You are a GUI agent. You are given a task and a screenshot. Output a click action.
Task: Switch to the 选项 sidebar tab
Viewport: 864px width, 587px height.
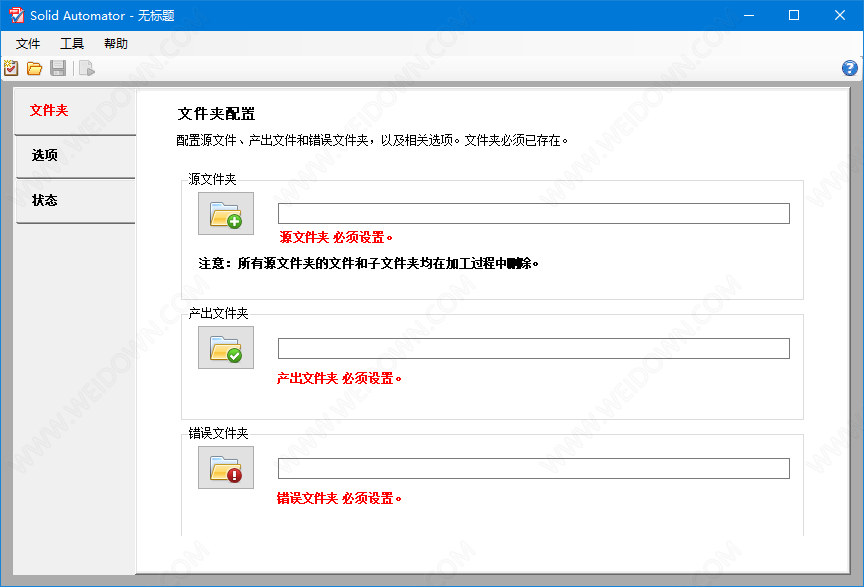pyautogui.click(x=75, y=156)
